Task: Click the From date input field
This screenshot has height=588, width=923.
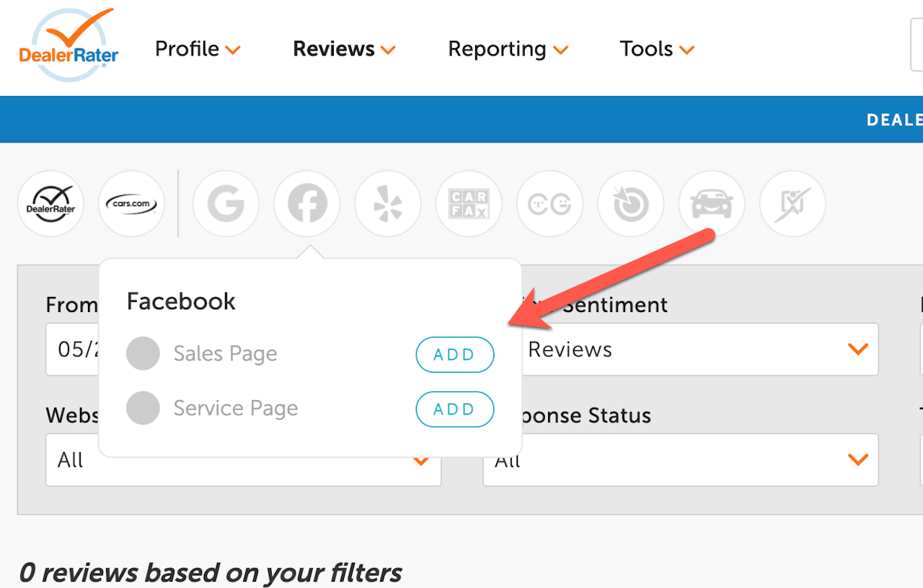Action: tap(72, 349)
